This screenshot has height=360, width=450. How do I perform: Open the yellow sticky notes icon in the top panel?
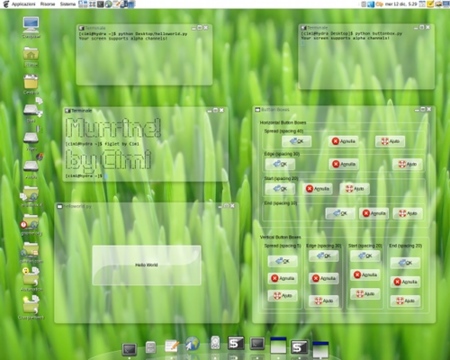coord(430,4)
